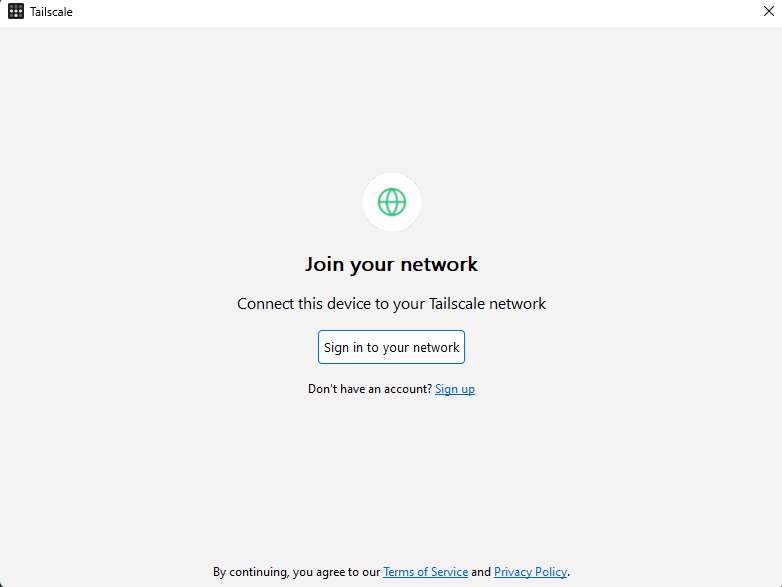Click the 'Connect this device to your Tailscale network' text
The width and height of the screenshot is (782, 587).
[x=391, y=304]
